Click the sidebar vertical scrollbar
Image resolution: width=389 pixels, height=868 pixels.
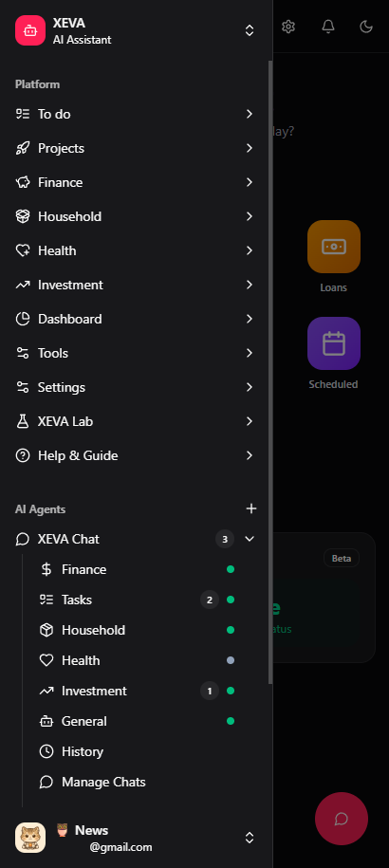[270, 372]
